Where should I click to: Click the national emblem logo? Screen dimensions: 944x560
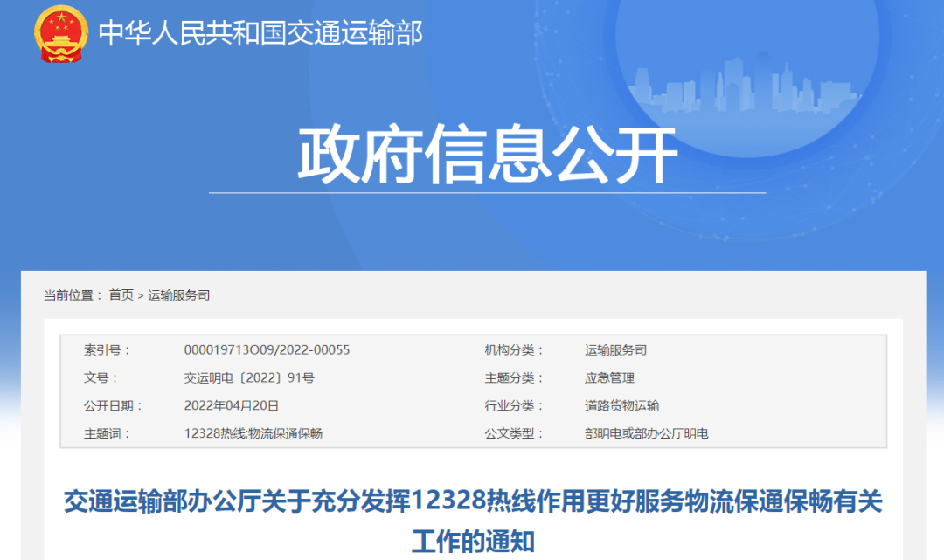[61, 33]
